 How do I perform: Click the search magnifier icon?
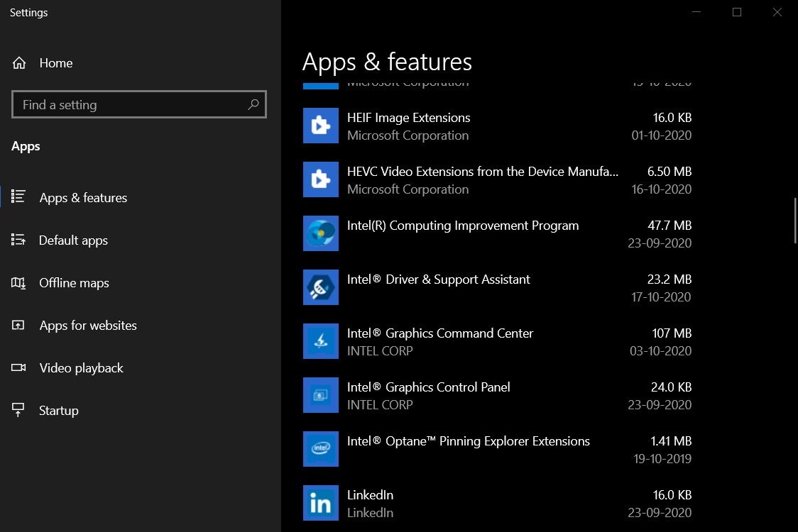(x=253, y=105)
